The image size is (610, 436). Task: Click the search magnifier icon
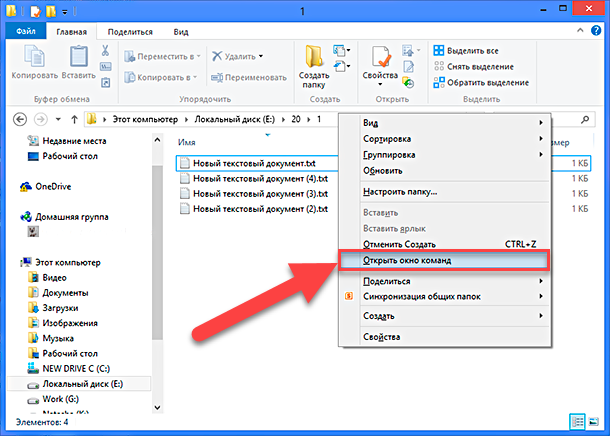585,120
